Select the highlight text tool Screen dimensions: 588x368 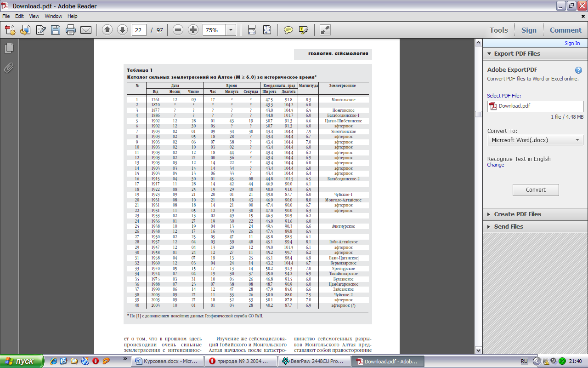point(303,30)
